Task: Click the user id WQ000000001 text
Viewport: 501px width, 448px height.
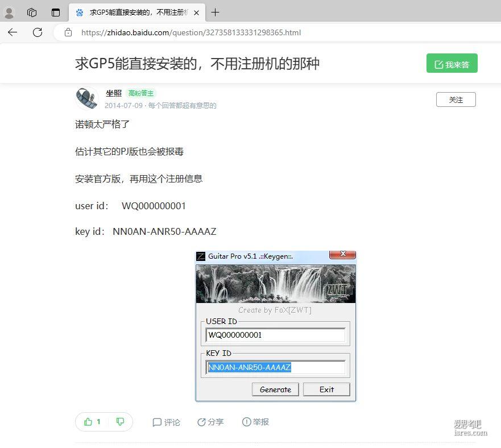Action: pyautogui.click(x=154, y=206)
